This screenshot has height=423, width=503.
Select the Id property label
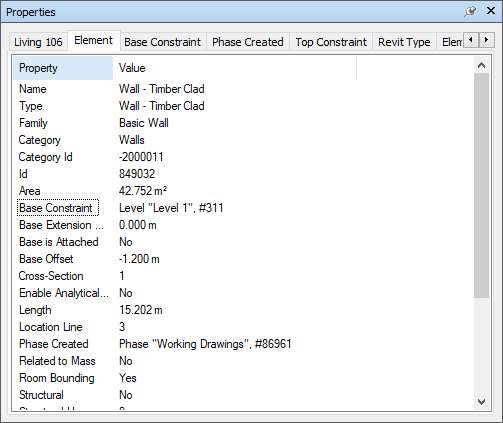click(23, 174)
